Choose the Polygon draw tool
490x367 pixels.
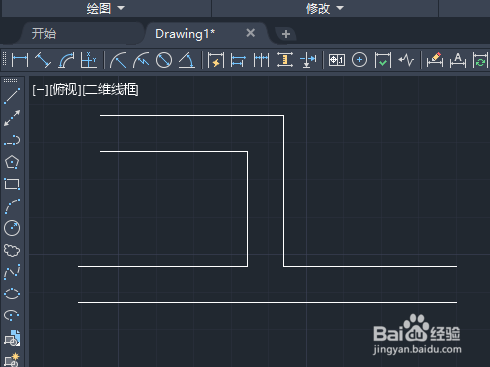tap(12, 162)
